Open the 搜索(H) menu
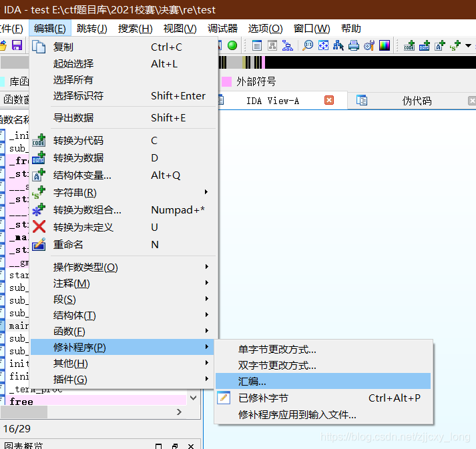476x449 pixels. coord(136,29)
